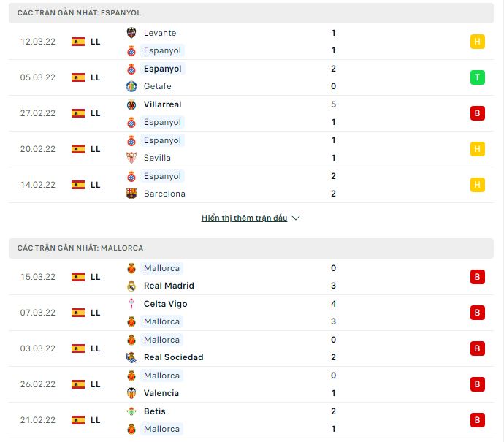Screen dimensions: 504x442
Task: Select the 'Các trận gần nhất: Espanyol' header
Action: 80,13
